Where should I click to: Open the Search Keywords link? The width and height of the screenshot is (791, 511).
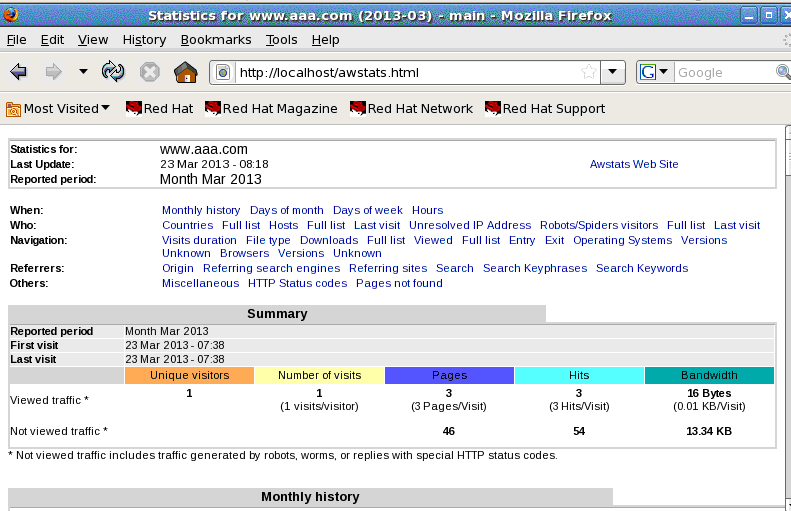tap(642, 268)
